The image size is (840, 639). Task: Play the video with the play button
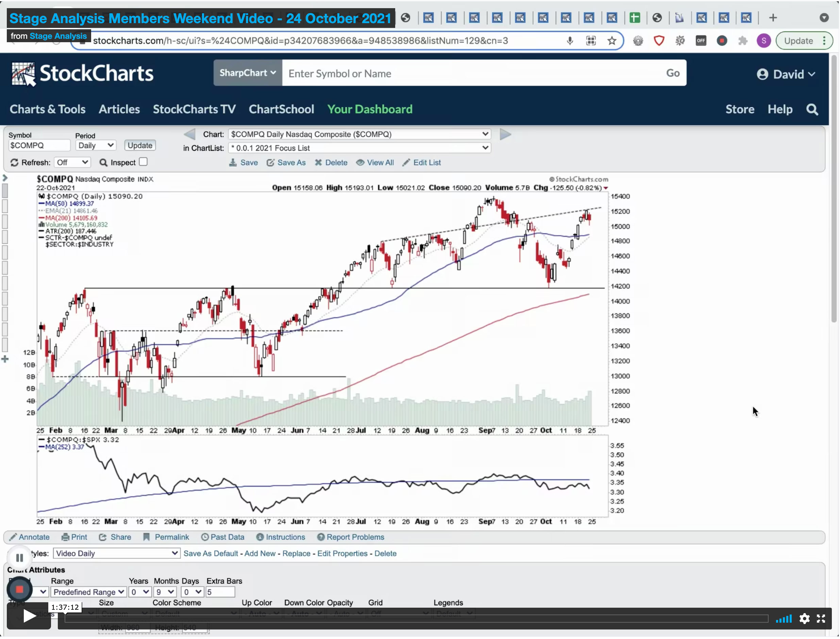pyautogui.click(x=29, y=616)
